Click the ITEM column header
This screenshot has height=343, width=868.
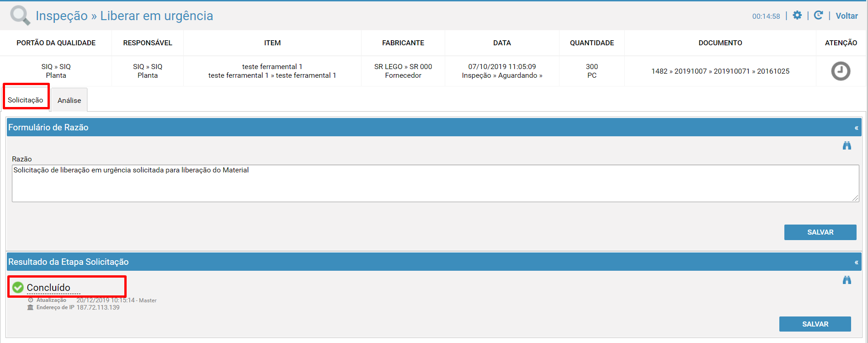272,43
